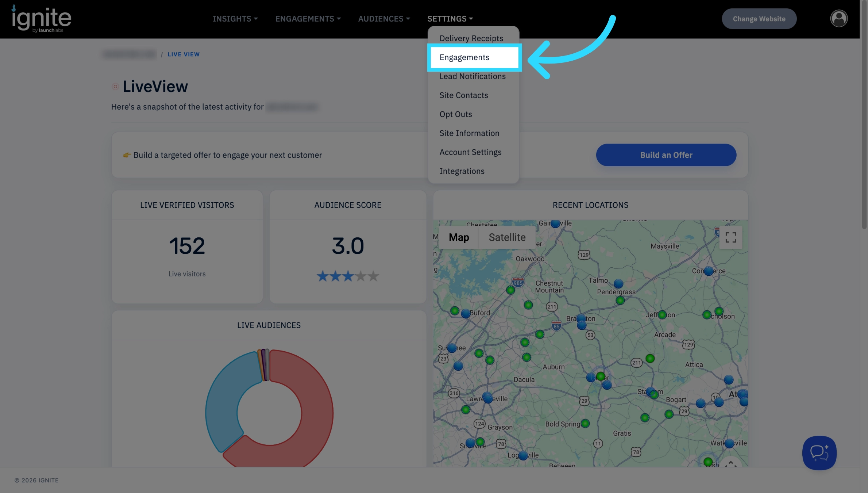Viewport: 868px width, 493px height.
Task: Open the Audiences dropdown menu
Action: [x=384, y=19]
